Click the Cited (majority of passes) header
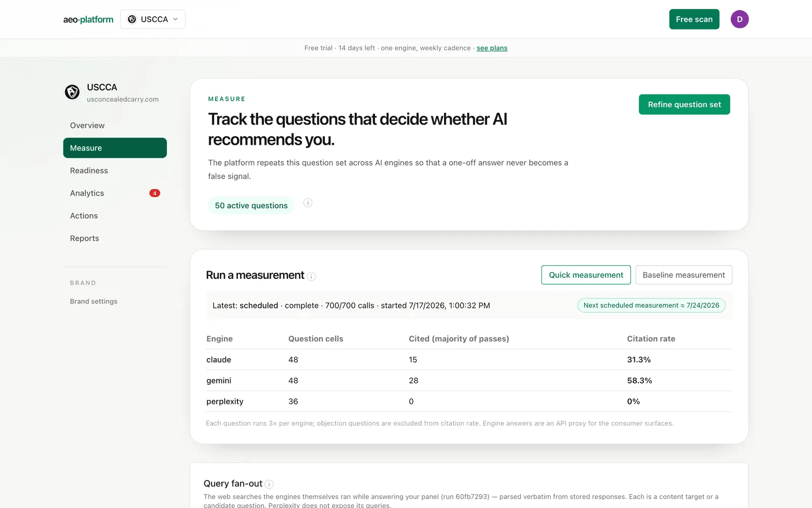Viewport: 812px width, 508px height. tap(459, 339)
